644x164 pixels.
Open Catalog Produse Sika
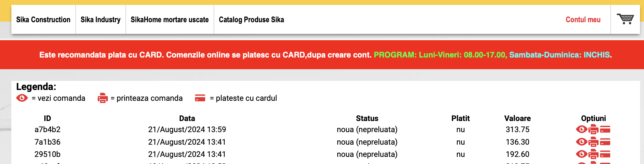251,20
